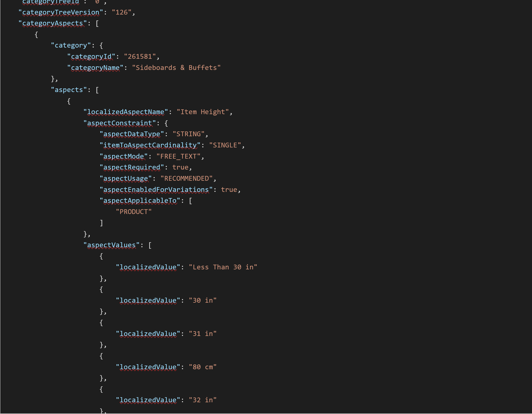Image resolution: width=532 pixels, height=414 pixels.
Task: Click opening brace after "aspectConstraint"
Action: click(x=166, y=123)
